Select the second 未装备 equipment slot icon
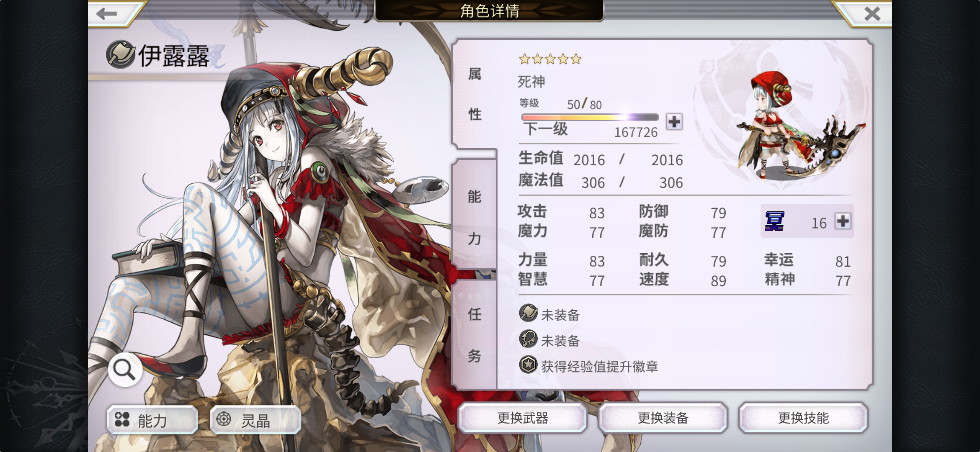 (528, 339)
